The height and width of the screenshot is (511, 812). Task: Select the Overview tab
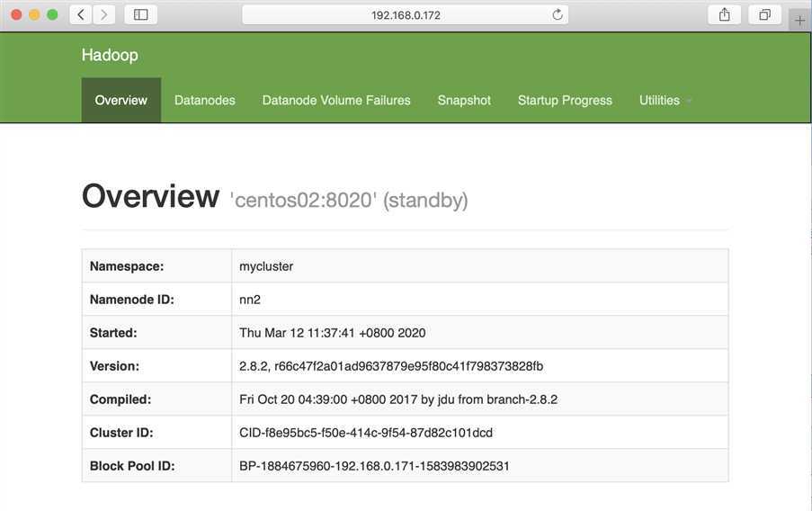point(120,100)
